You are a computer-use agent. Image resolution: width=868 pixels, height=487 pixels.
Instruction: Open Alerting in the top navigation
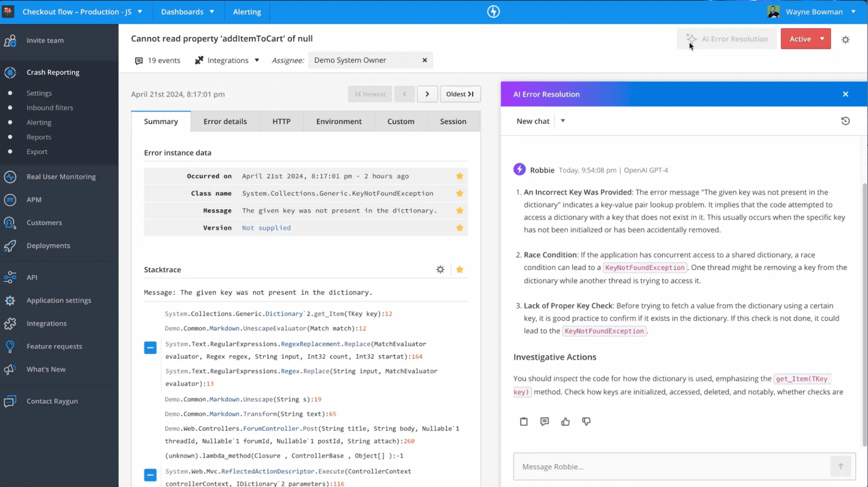247,11
